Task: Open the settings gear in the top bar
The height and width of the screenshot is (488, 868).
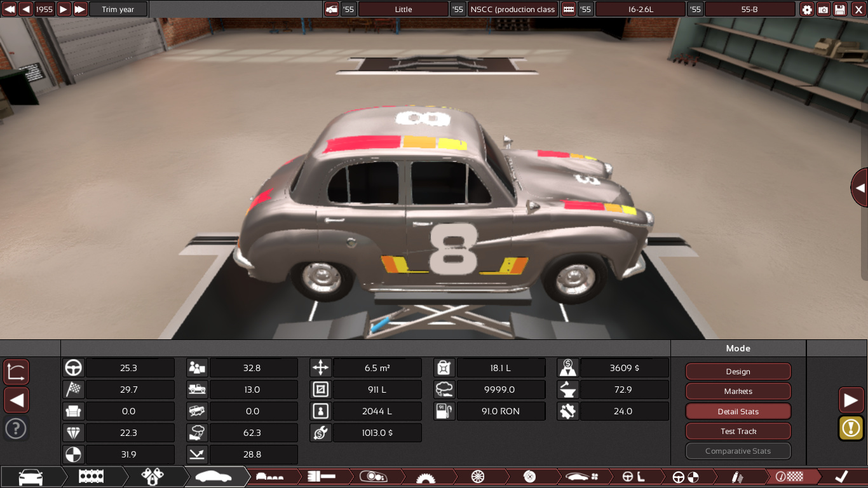Action: (x=807, y=10)
